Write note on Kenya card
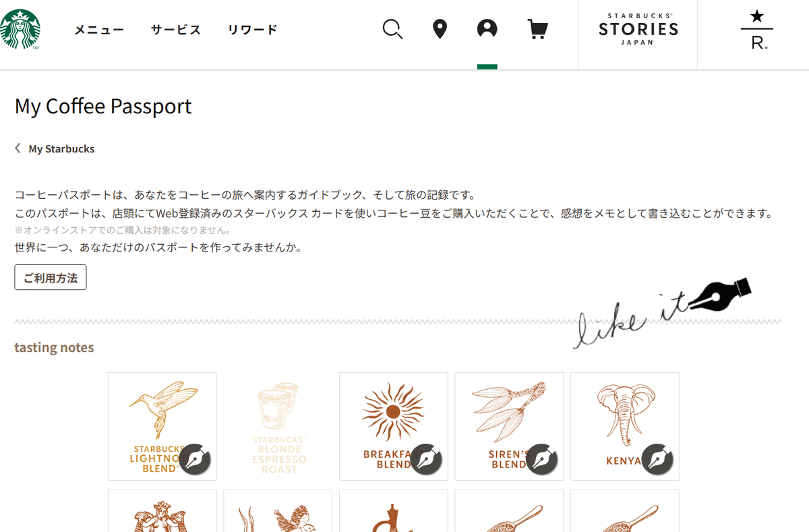Image resolution: width=809 pixels, height=532 pixels. 657,459
